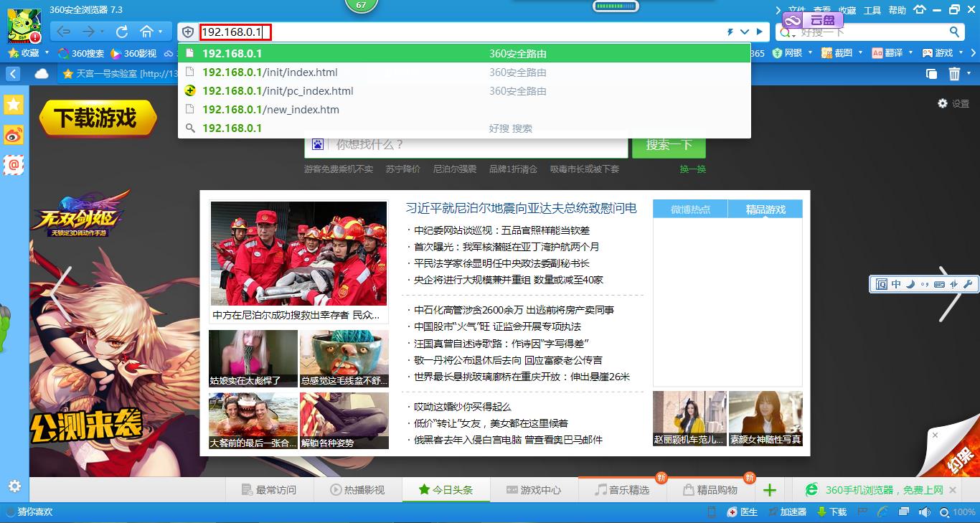This screenshot has height=523, width=980.
Task: Click the address bar security shield icon
Action: 188,32
